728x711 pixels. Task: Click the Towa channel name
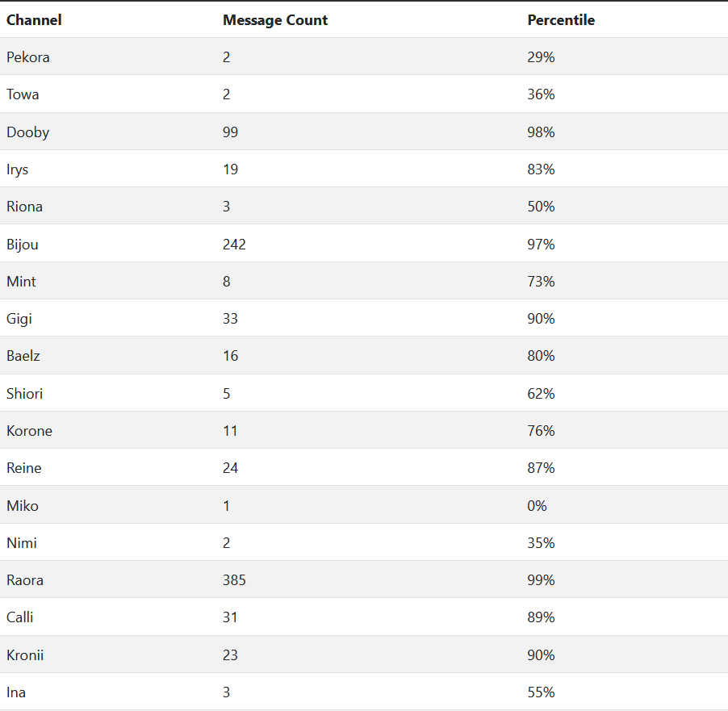coord(23,94)
